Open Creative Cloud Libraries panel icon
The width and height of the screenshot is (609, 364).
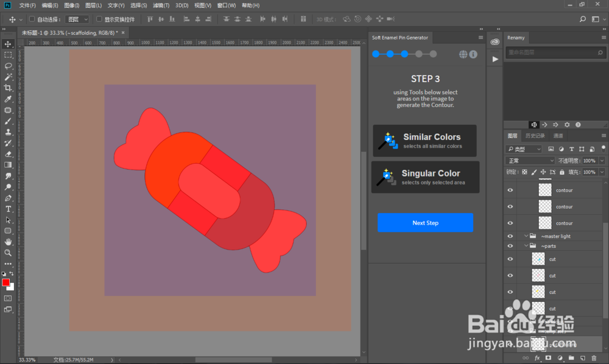coord(495,42)
